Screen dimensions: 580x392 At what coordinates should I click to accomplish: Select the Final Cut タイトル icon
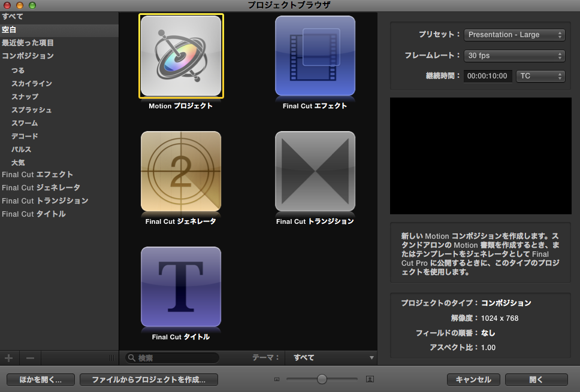point(181,287)
